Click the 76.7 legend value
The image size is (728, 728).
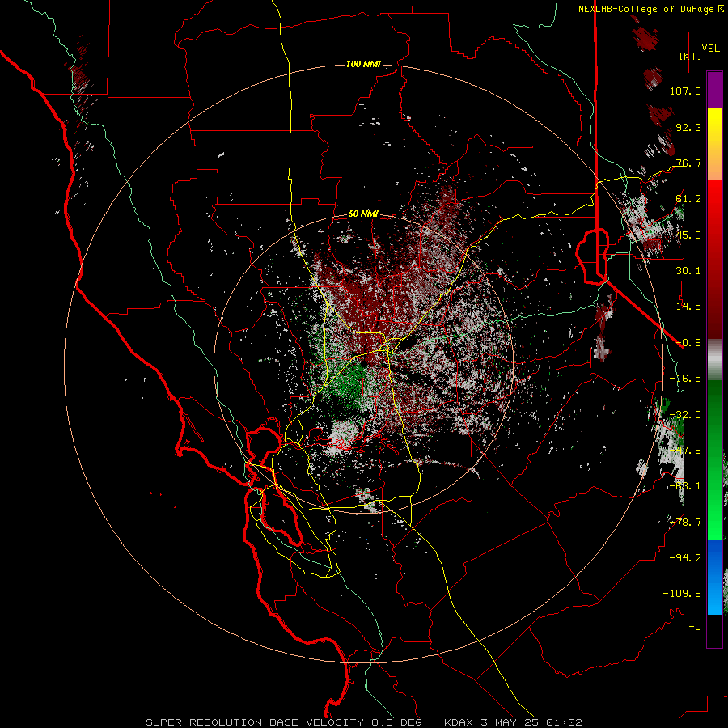tap(688, 163)
